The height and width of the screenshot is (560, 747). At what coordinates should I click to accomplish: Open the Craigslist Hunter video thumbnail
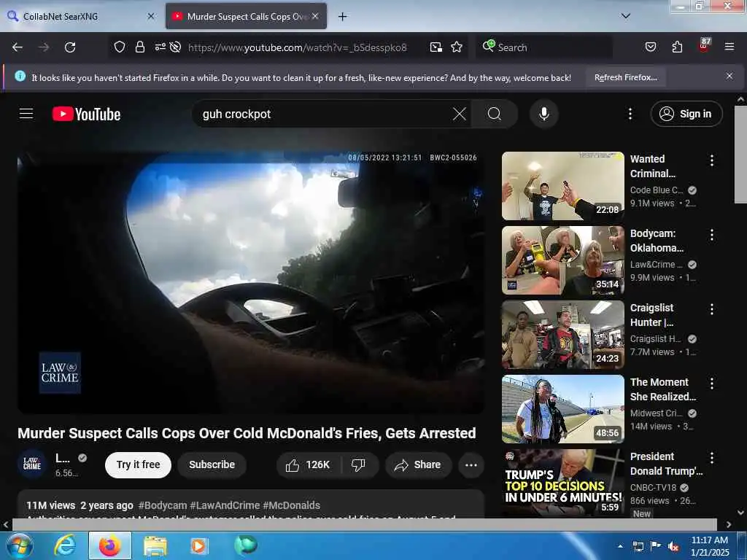coord(562,335)
